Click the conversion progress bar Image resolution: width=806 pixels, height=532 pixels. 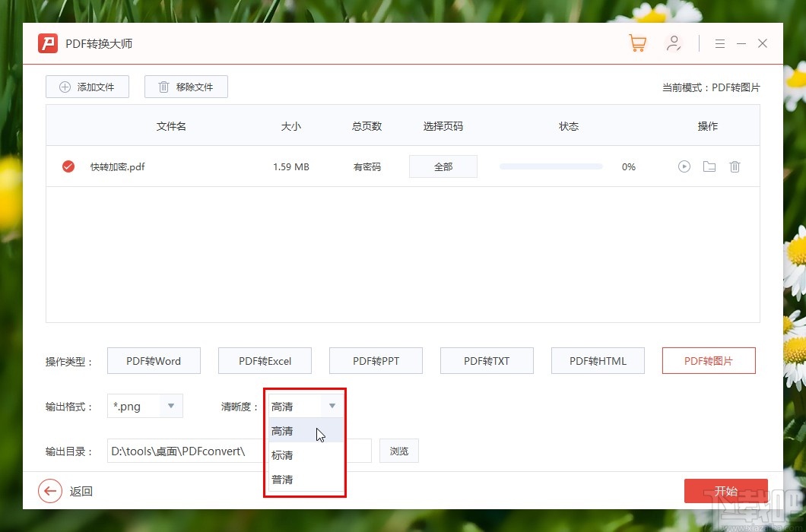[551, 166]
